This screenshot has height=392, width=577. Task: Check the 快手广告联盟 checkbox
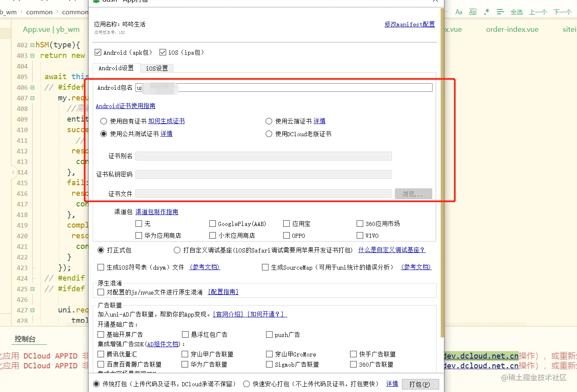[x=353, y=354]
